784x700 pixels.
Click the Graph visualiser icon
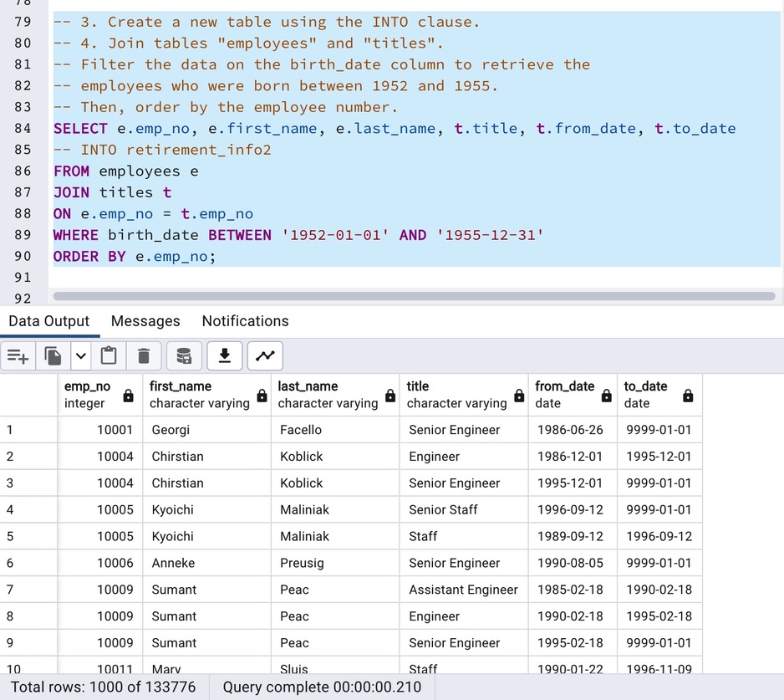click(x=265, y=356)
